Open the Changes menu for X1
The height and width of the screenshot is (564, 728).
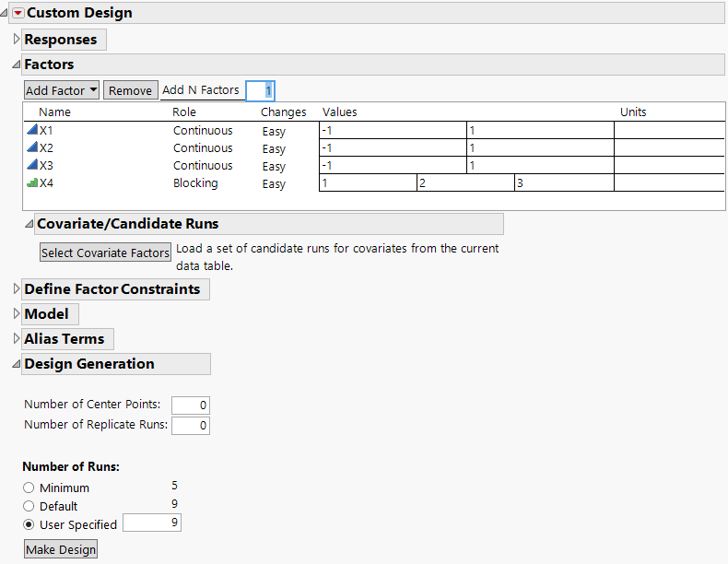coord(274,131)
